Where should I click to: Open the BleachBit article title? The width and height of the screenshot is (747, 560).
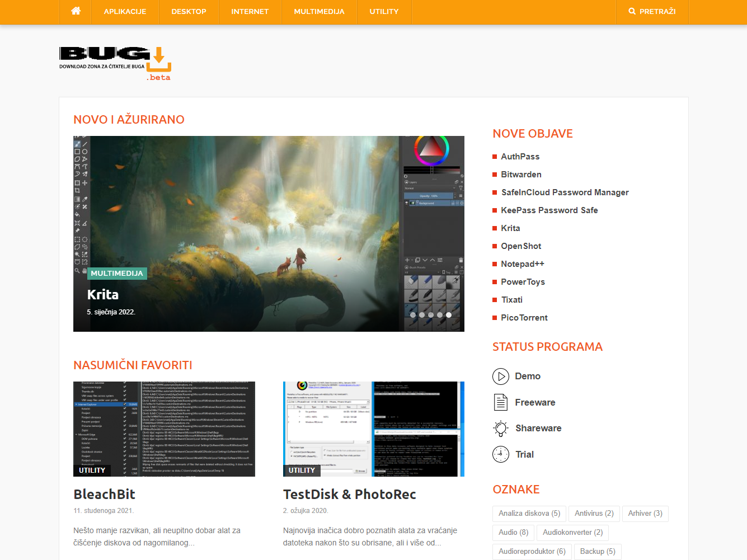[104, 495]
